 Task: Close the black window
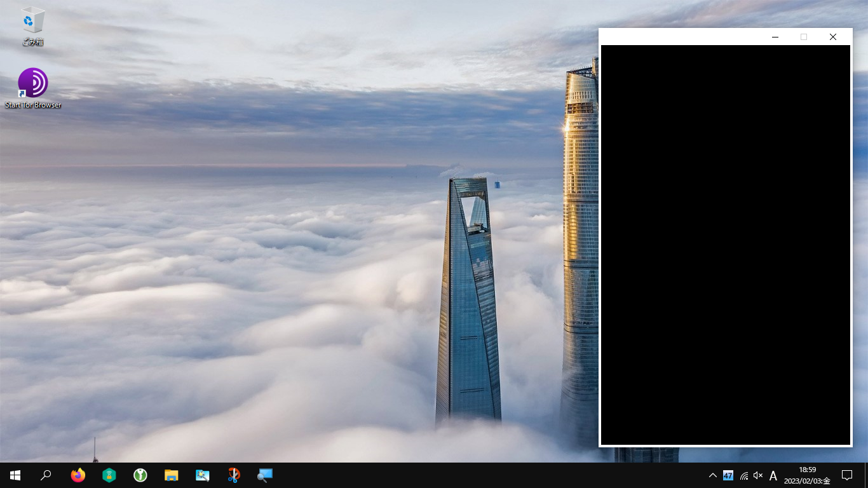(833, 37)
